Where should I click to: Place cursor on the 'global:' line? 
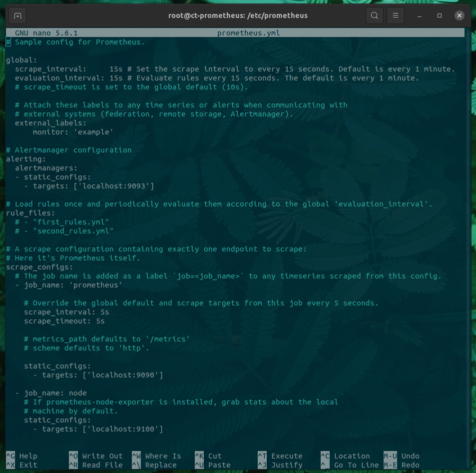[21, 60]
